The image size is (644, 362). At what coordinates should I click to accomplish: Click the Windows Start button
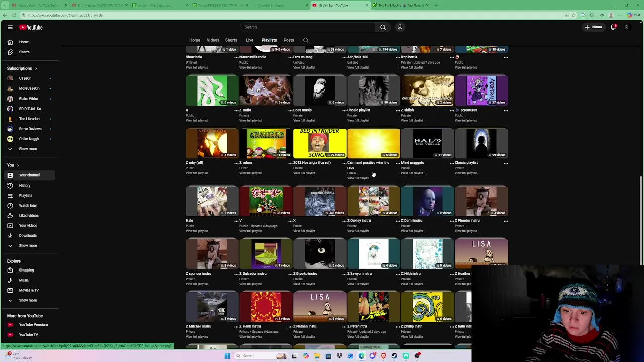point(227,356)
